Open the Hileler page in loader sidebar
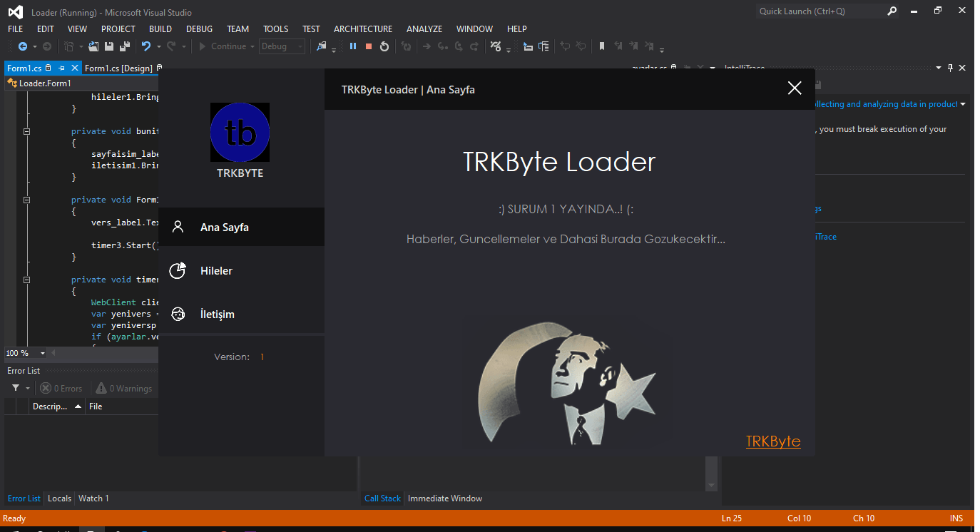Viewport: 980px width, 532px height. point(242,271)
